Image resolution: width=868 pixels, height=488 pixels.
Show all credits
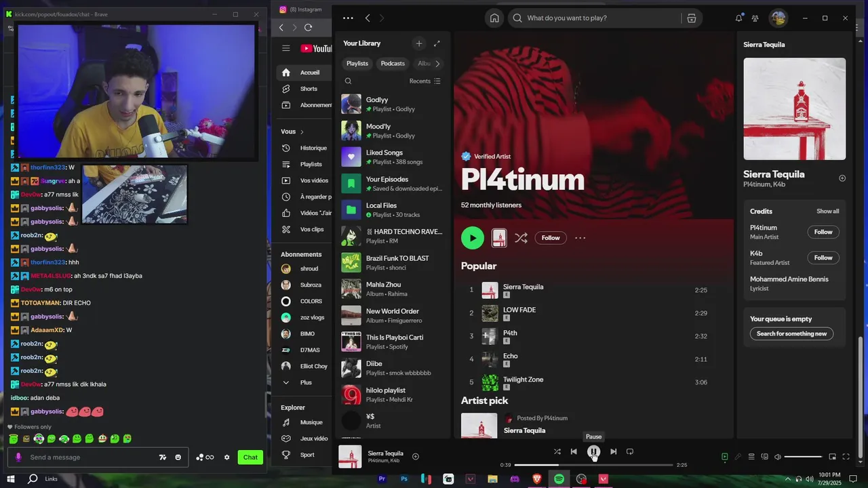[827, 211]
